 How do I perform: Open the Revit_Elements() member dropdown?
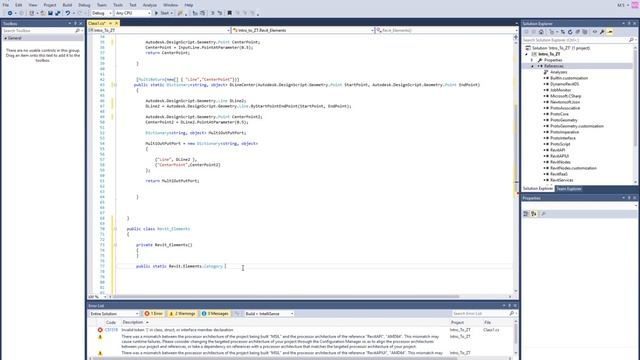pyautogui.click(x=447, y=30)
